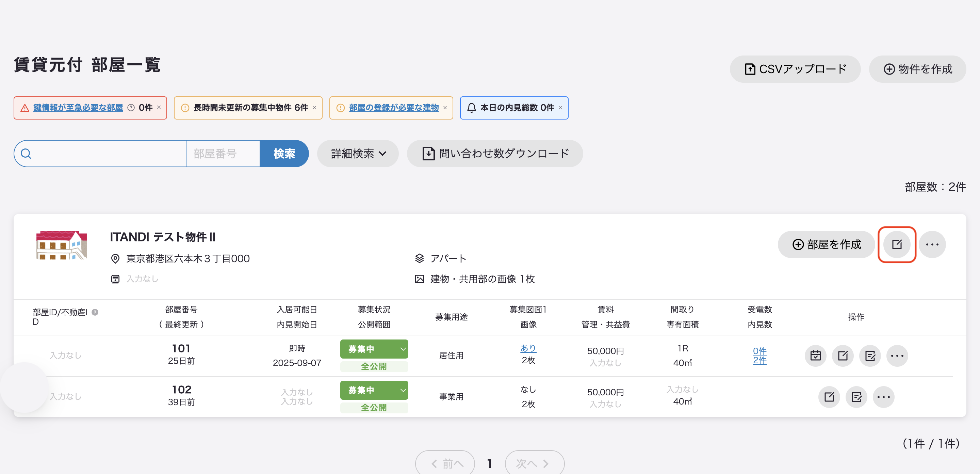Screen dimensions: 980x474
Task: Click the 部屋を作成 button
Action: coord(826,244)
